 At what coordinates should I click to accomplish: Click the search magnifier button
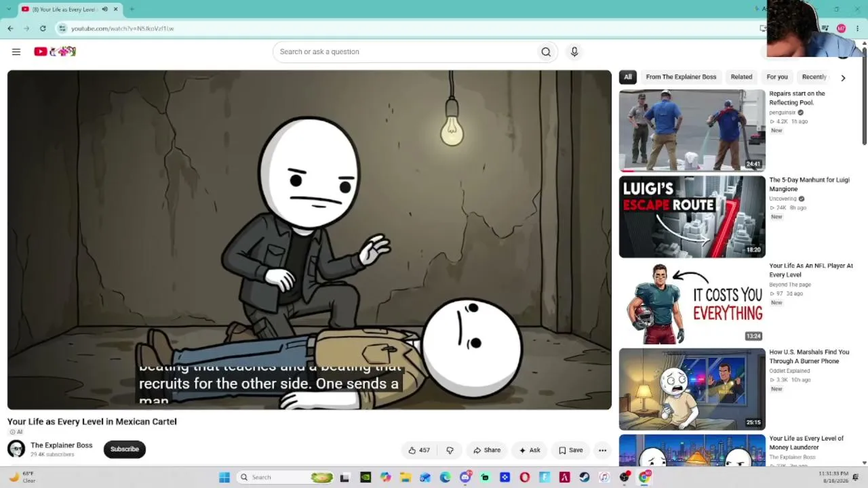pyautogui.click(x=546, y=52)
